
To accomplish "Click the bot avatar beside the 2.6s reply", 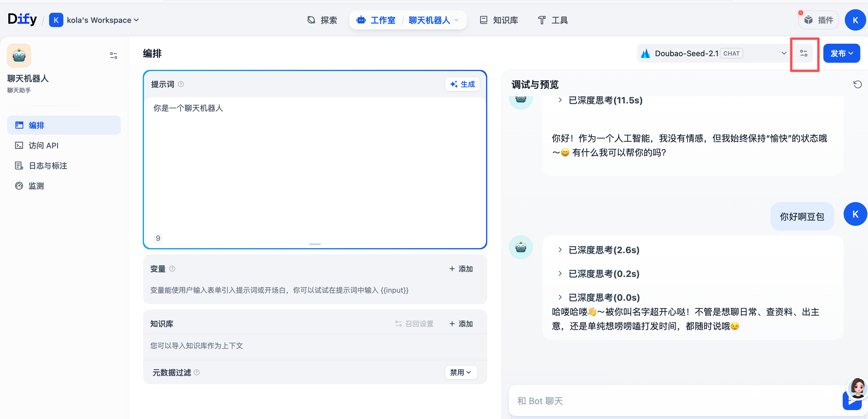I will click(x=521, y=247).
